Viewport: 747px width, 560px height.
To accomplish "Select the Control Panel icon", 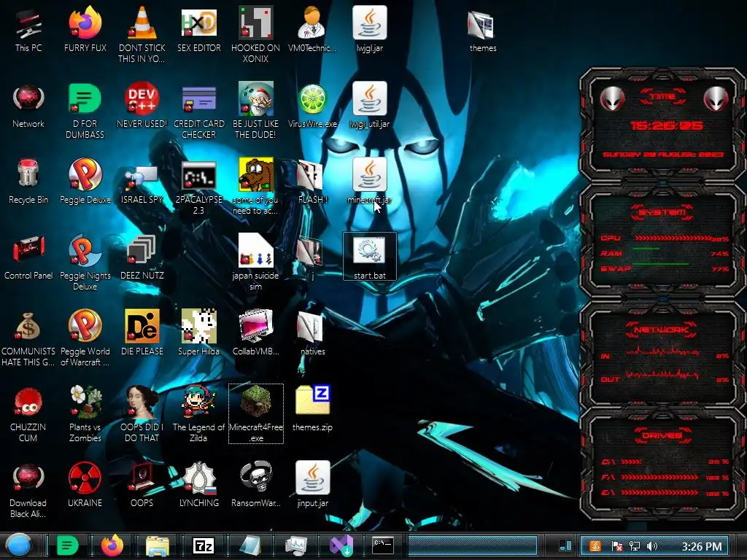I will pyautogui.click(x=28, y=249).
